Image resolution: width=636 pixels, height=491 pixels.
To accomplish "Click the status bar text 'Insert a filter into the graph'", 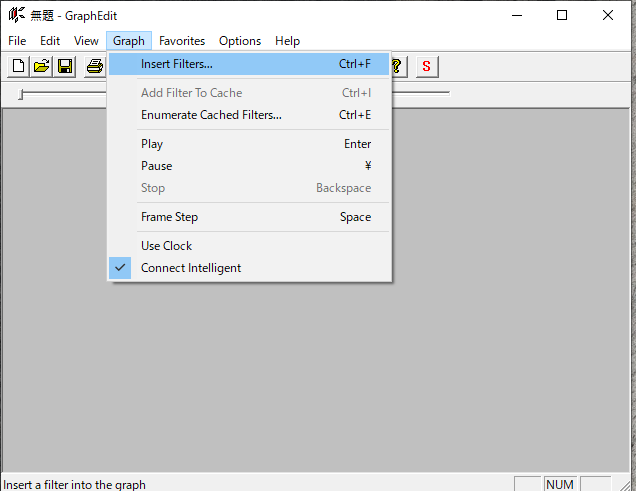I will coord(74,485).
